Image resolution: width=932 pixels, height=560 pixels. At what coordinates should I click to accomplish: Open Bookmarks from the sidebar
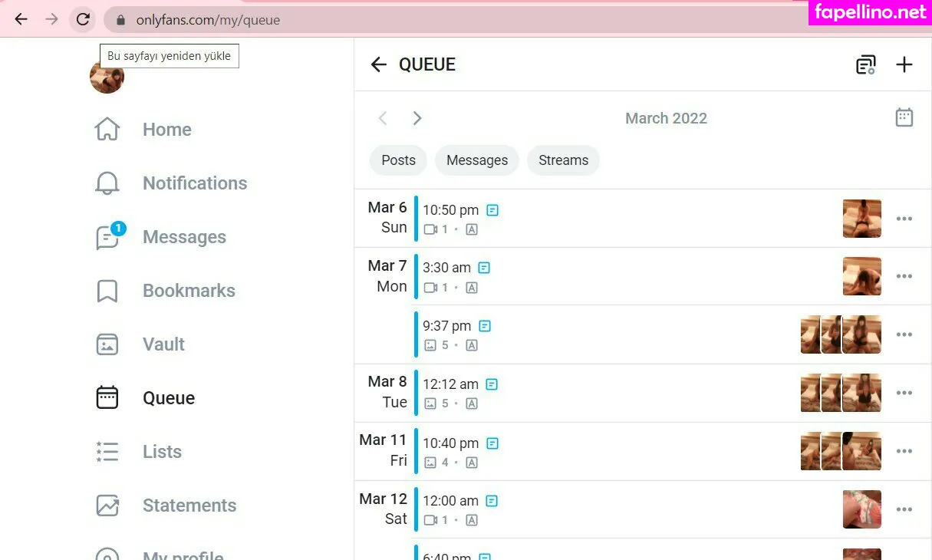coord(165,291)
